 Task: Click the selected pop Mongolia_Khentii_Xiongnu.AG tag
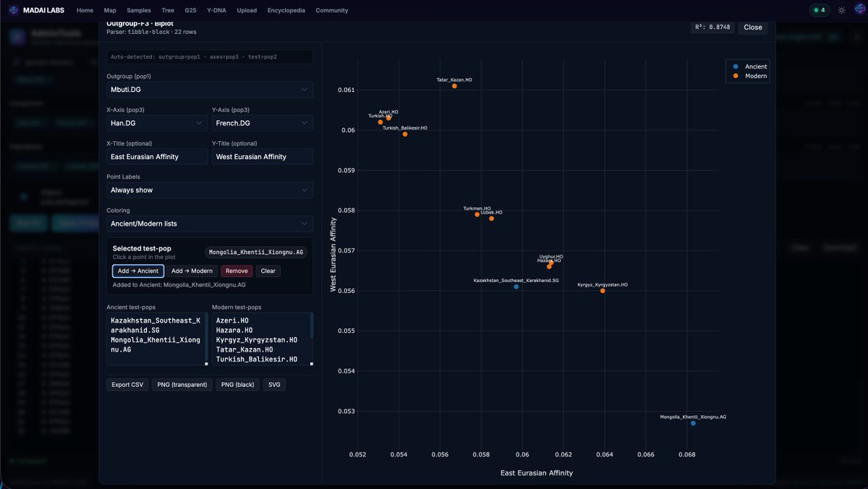[x=256, y=252]
